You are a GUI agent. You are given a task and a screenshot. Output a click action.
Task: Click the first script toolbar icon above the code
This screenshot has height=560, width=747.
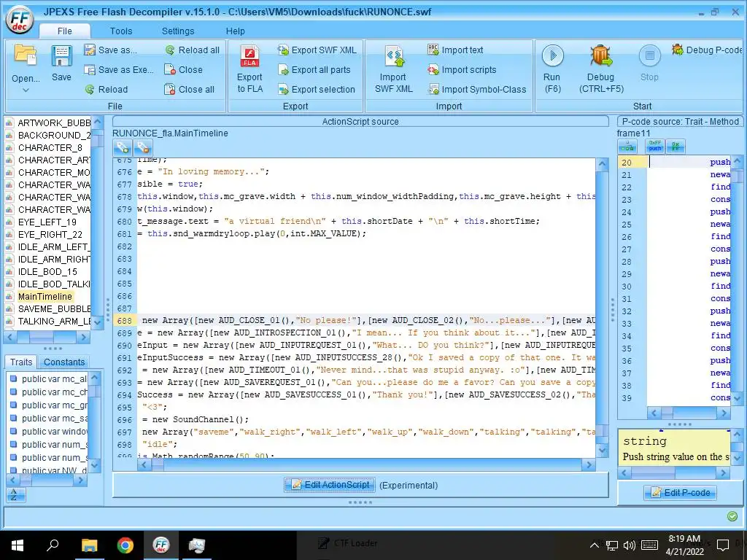tap(123, 147)
